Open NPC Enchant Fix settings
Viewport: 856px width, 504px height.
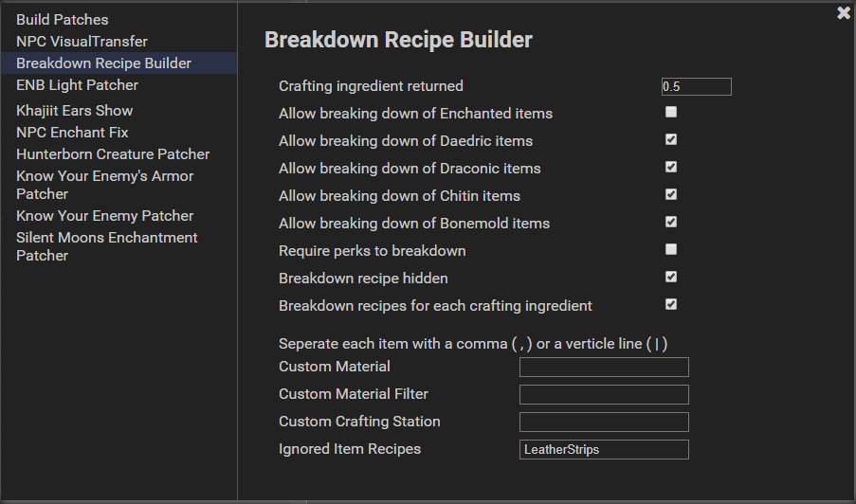point(72,132)
